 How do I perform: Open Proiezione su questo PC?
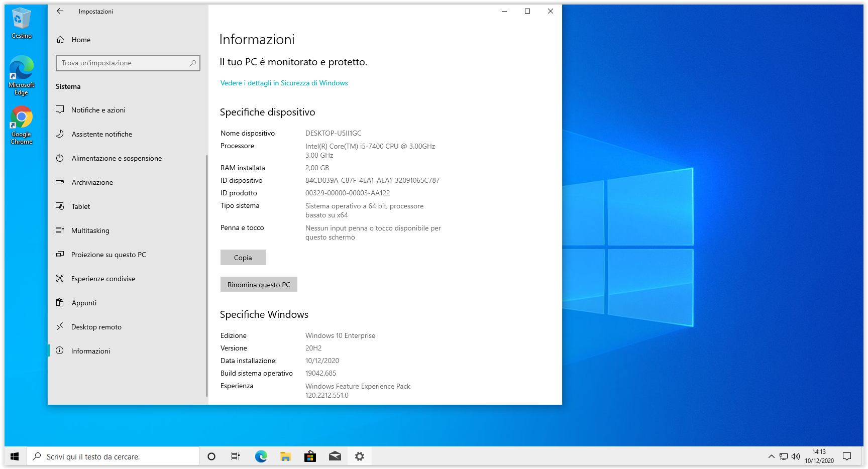tap(128, 255)
